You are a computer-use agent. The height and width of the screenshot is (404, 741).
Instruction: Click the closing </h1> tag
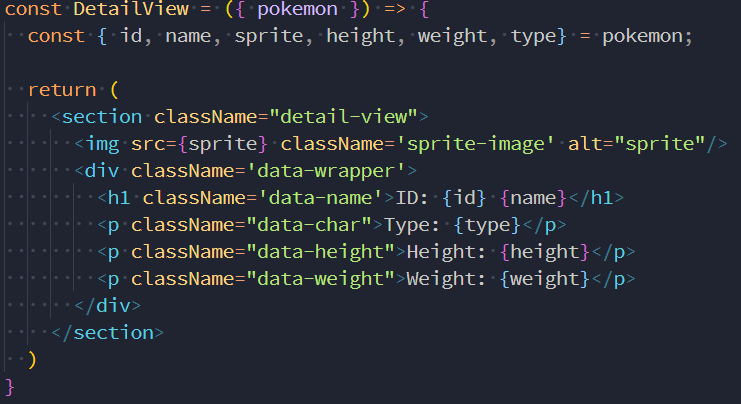[596, 198]
